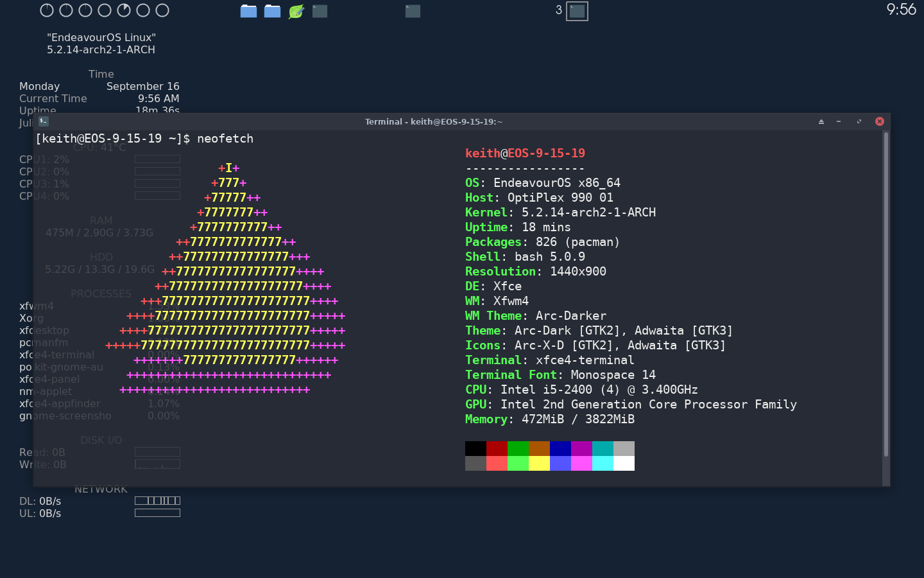Viewport: 924px width, 578px height.
Task: Click the September 16 date in desktop widget
Action: 142,86
